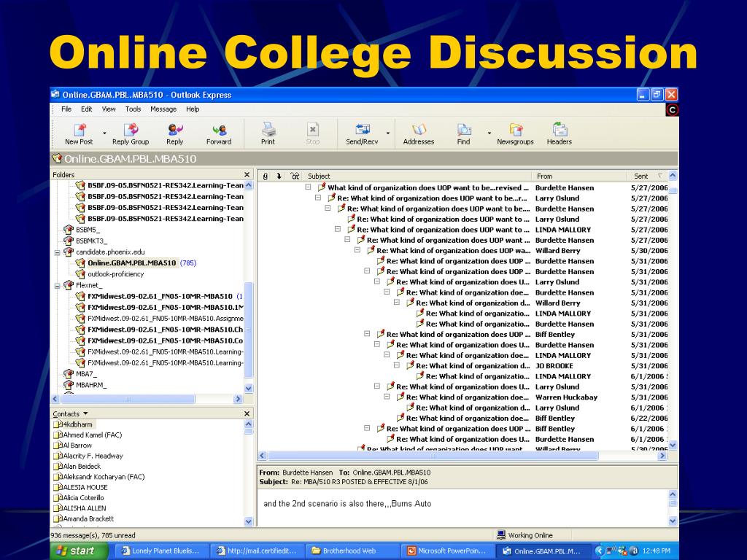747x560 pixels.
Task: Open the File menu
Action: (66, 109)
